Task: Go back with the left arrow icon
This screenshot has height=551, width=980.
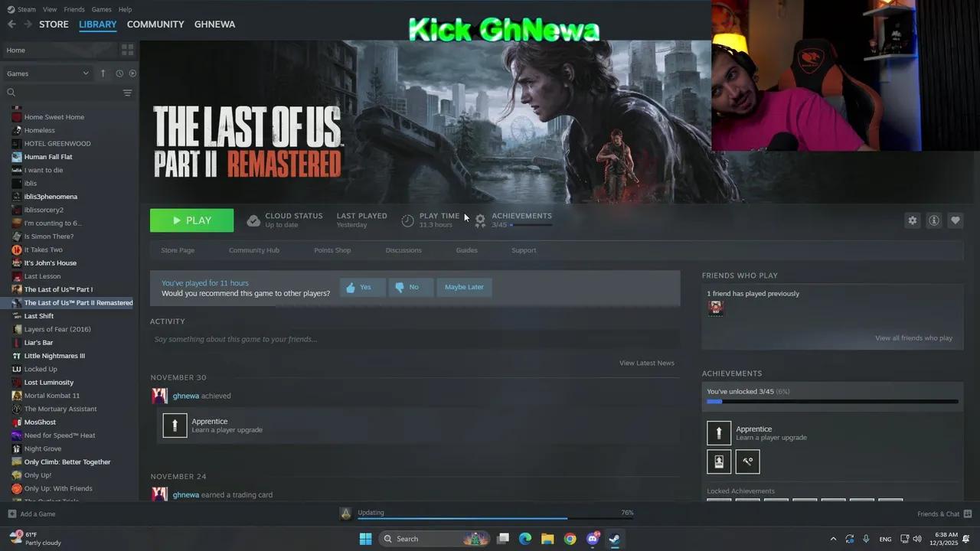Action: [x=11, y=24]
